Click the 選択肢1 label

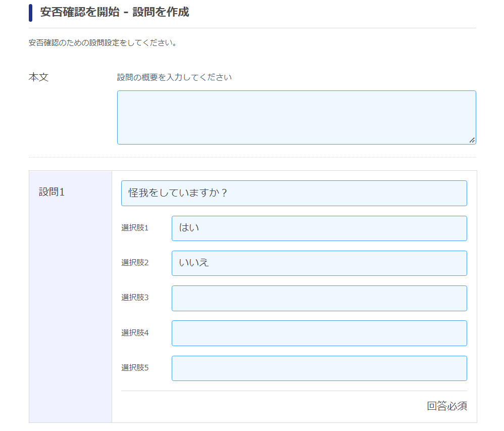coord(135,228)
